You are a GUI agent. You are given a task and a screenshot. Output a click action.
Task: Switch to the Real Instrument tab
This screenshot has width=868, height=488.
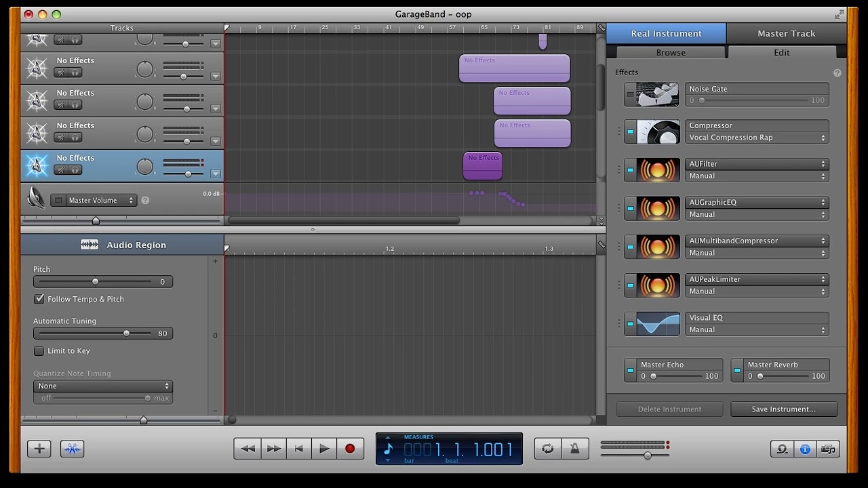[x=666, y=33]
